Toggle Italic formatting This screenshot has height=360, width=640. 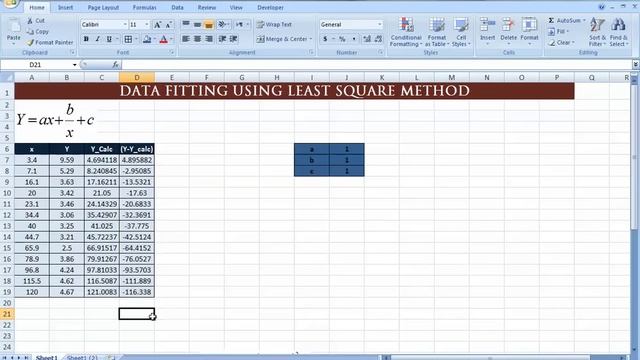[98, 39]
